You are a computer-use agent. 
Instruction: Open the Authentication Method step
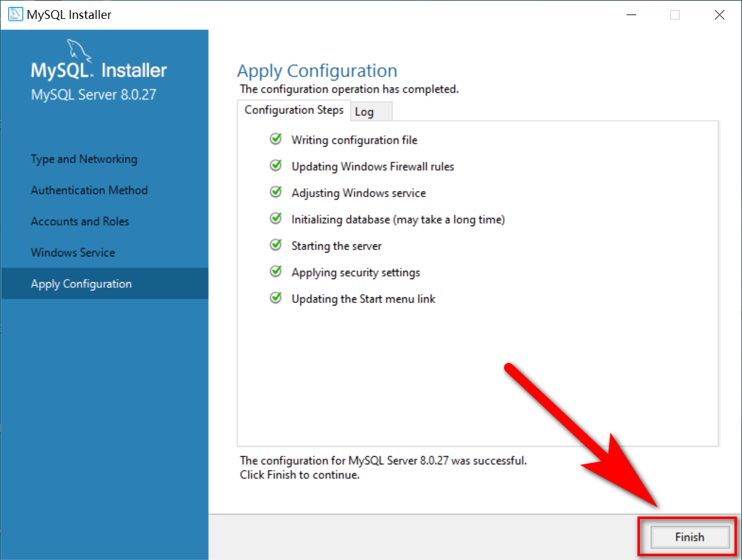coord(89,190)
